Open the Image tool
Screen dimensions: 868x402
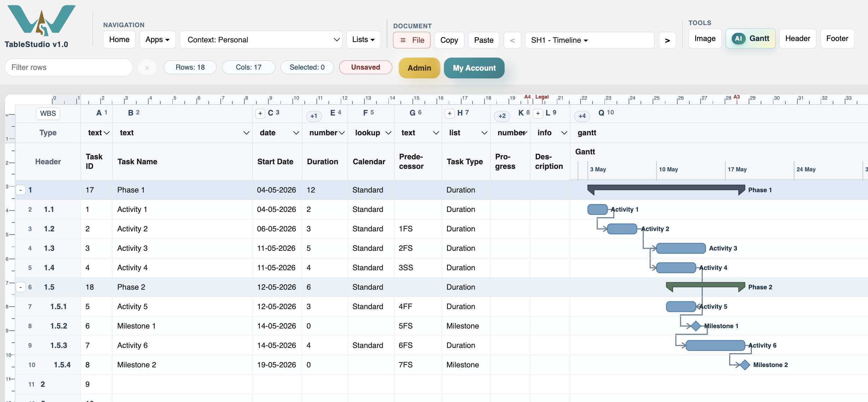tap(705, 39)
